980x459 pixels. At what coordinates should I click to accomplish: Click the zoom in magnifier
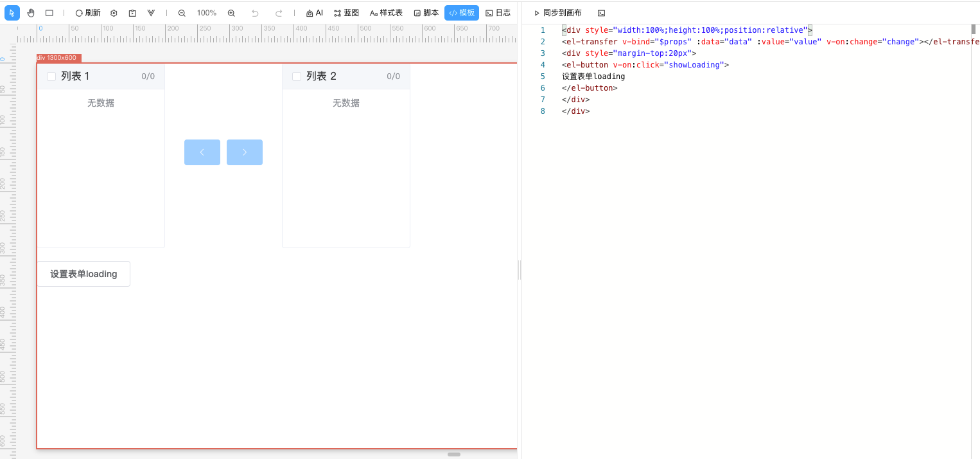click(x=231, y=12)
